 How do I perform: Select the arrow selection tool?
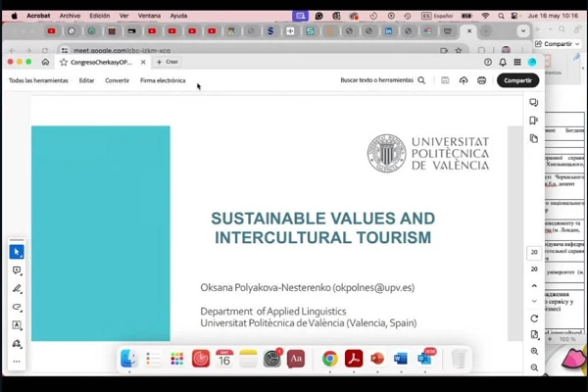tap(17, 252)
